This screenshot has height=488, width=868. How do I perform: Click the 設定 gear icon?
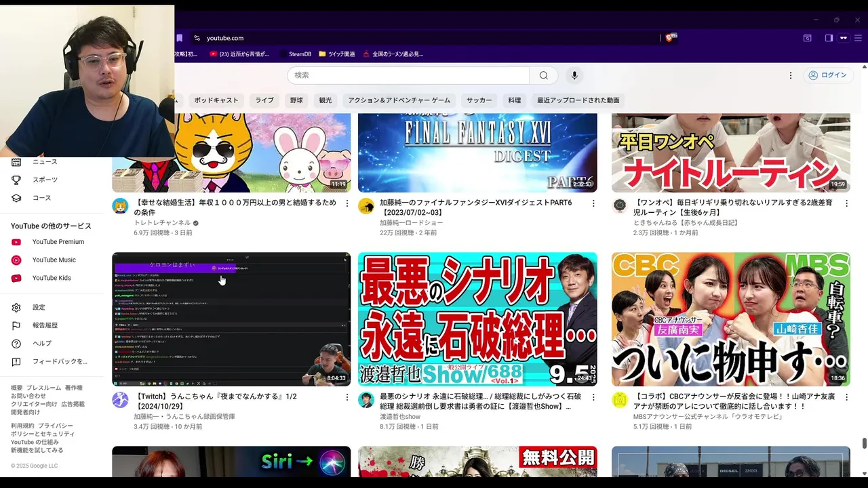16,308
